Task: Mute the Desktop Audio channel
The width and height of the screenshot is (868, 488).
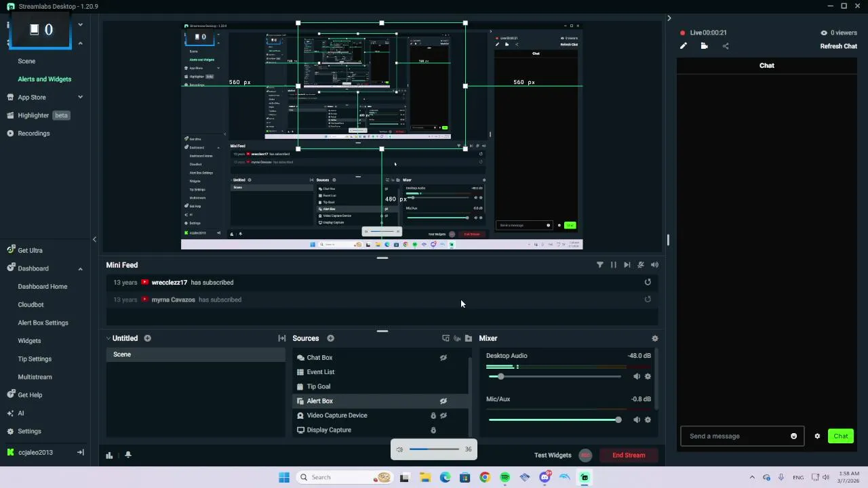Action: click(x=637, y=376)
